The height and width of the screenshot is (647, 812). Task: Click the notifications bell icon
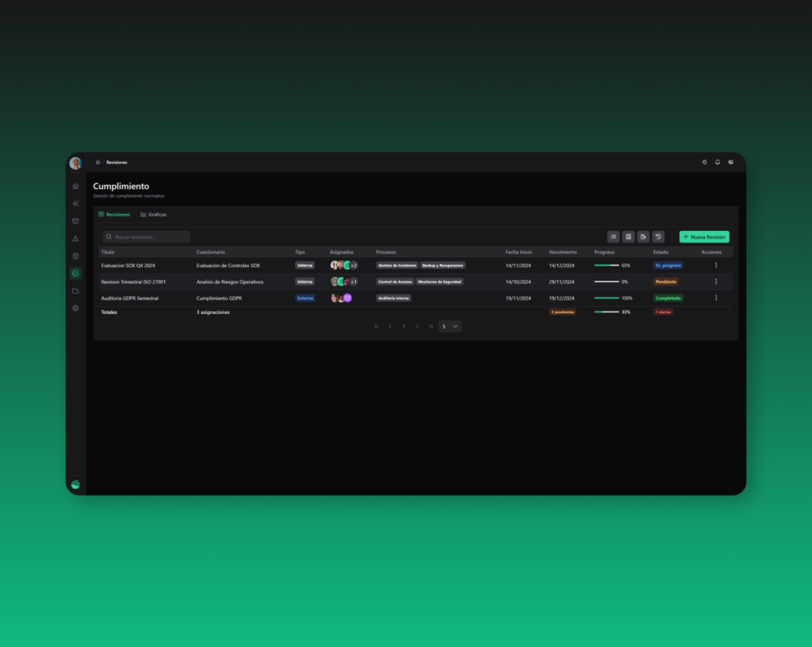pos(718,162)
